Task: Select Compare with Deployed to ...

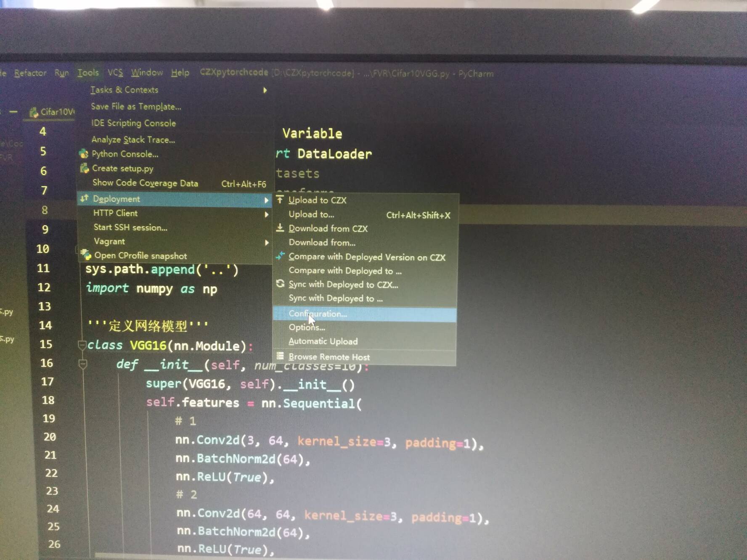Action: click(x=345, y=271)
